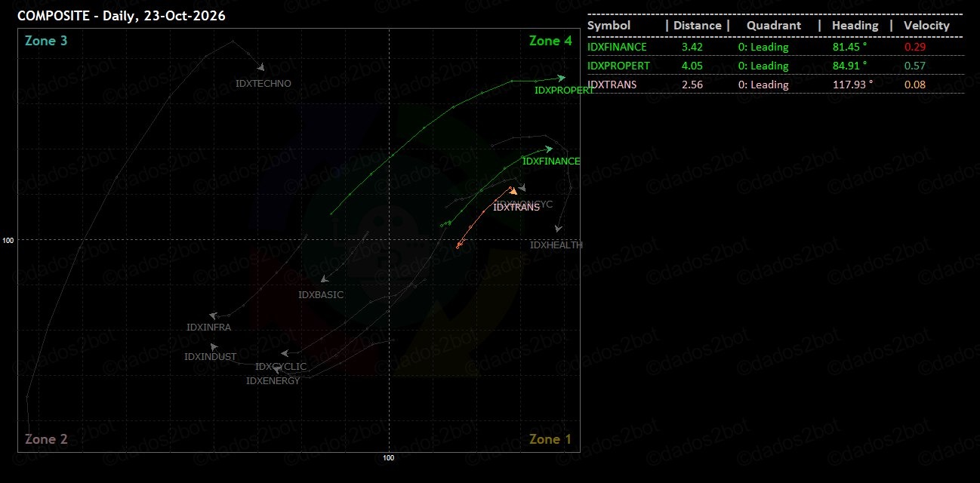Click the red velocity value 0.29

915,47
